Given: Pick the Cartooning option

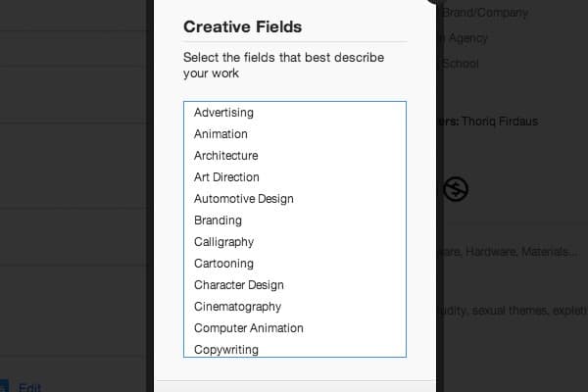Looking at the screenshot, I should pos(295,264).
